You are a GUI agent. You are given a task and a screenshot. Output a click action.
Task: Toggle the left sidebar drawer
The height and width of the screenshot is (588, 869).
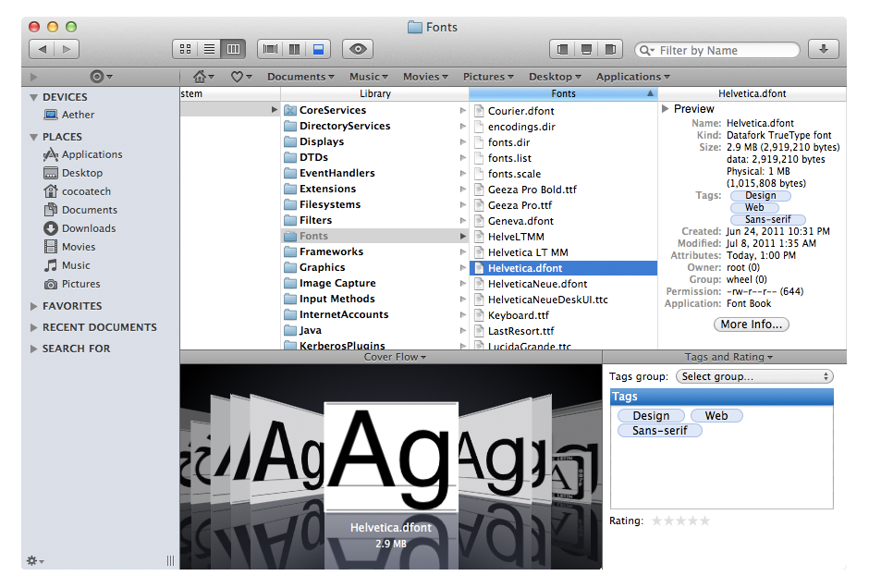(x=562, y=49)
